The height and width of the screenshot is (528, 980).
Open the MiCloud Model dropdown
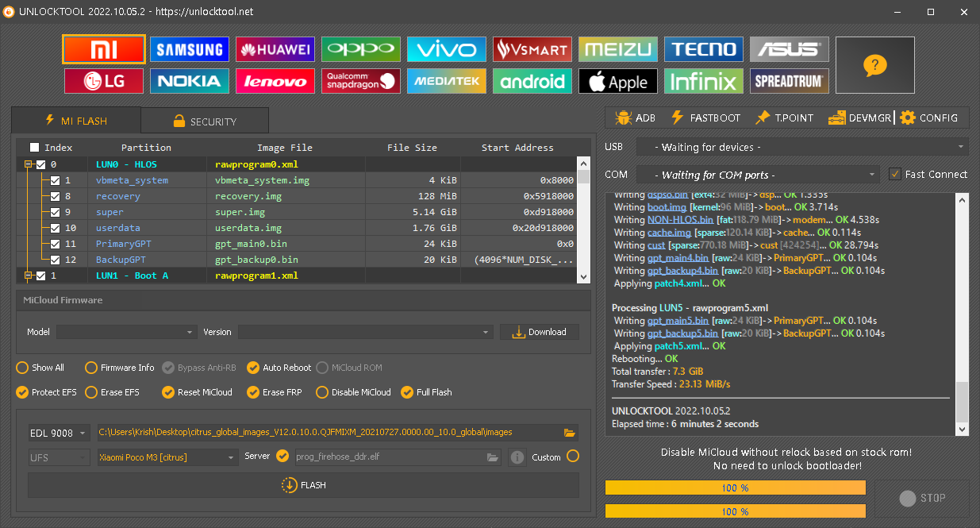(126, 332)
